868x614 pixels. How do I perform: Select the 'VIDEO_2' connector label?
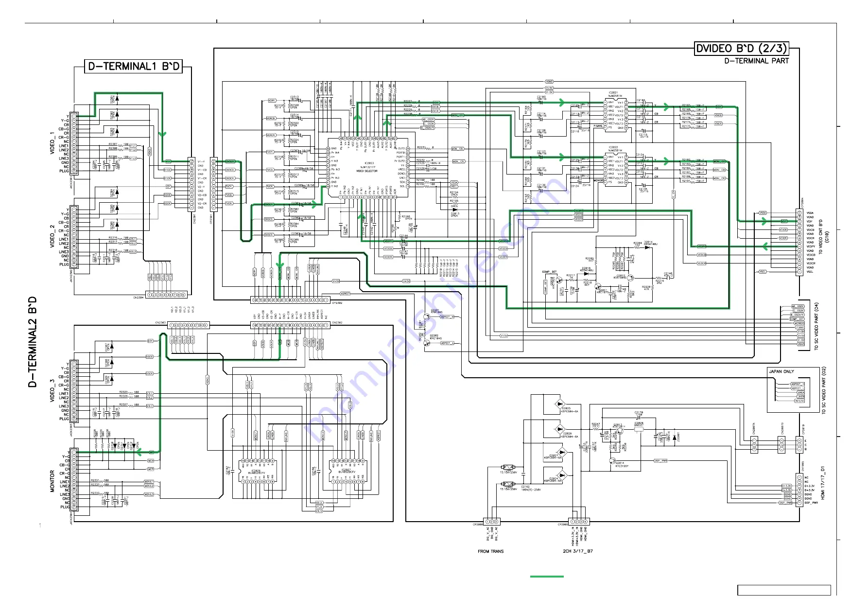52,236
